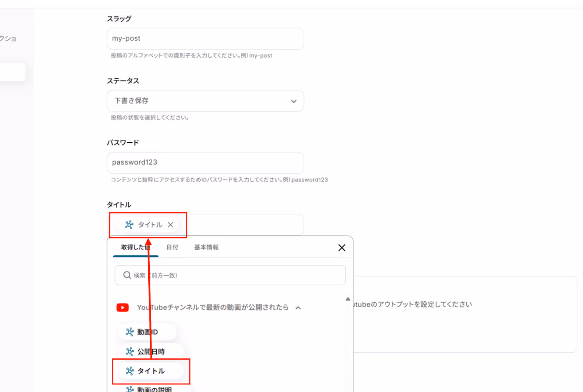The height and width of the screenshot is (392, 583).
Task: Click the アウトプットを設定してください message
Action: coord(413,304)
